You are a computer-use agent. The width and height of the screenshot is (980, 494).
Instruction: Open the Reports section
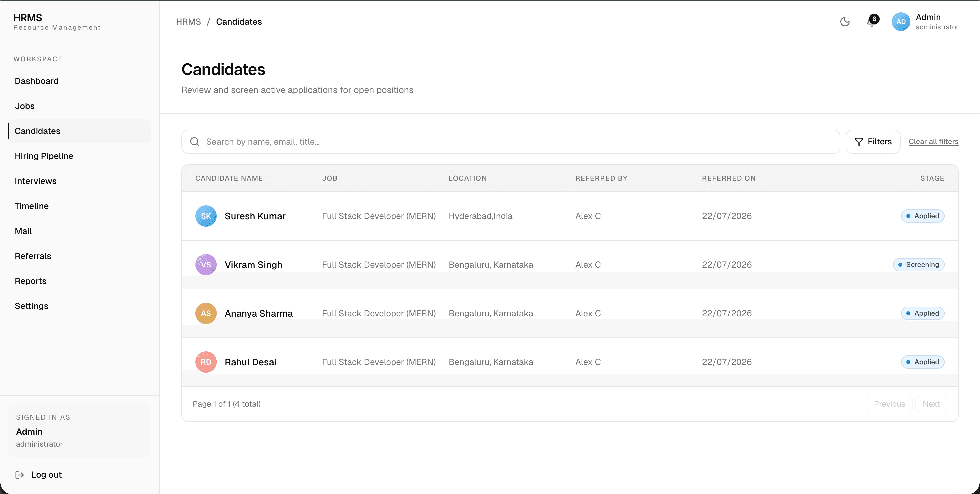pyautogui.click(x=80, y=281)
